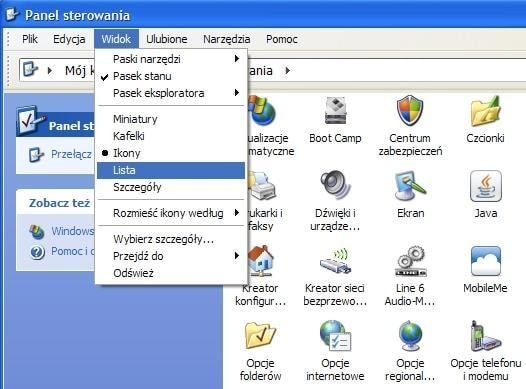Screen dimensions: 526x389
Task: Open Opcje regionalne globe icon
Action: (410, 336)
